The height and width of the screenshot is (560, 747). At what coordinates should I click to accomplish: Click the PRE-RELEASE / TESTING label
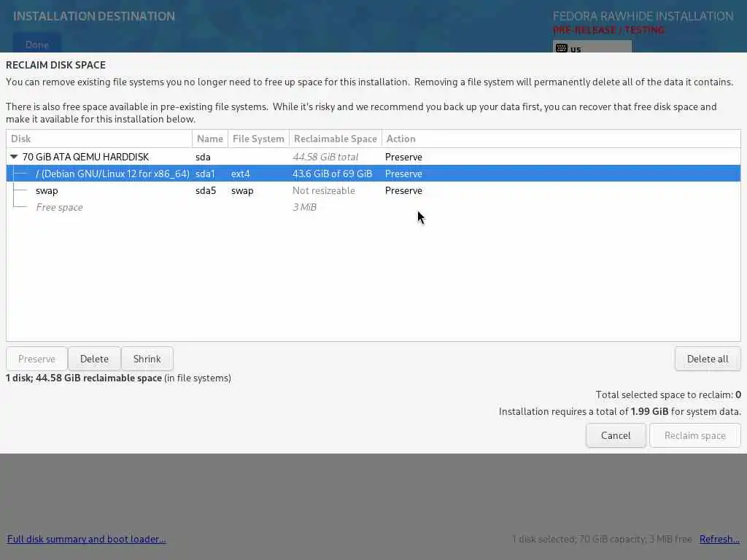tap(609, 30)
